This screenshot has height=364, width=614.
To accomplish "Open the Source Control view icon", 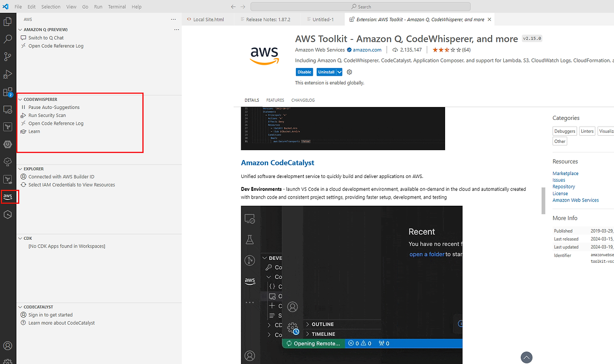I will pyautogui.click(x=8, y=57).
